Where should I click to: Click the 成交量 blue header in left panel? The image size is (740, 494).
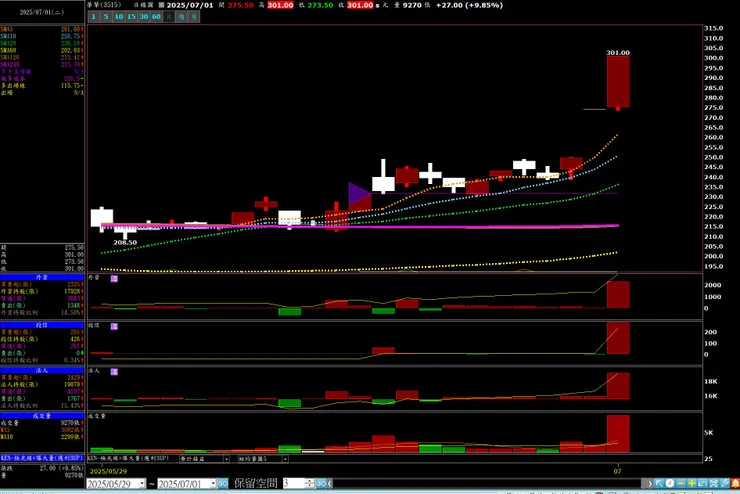click(x=42, y=416)
